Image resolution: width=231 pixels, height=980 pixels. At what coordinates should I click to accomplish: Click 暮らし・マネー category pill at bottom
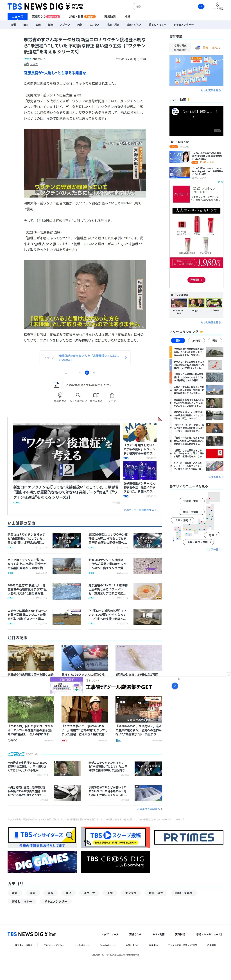[x=22, y=901]
